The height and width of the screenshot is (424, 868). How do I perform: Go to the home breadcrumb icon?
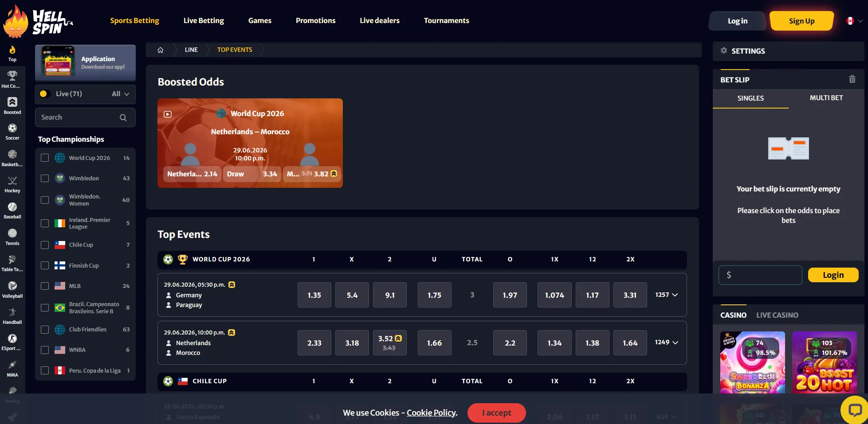(x=161, y=50)
